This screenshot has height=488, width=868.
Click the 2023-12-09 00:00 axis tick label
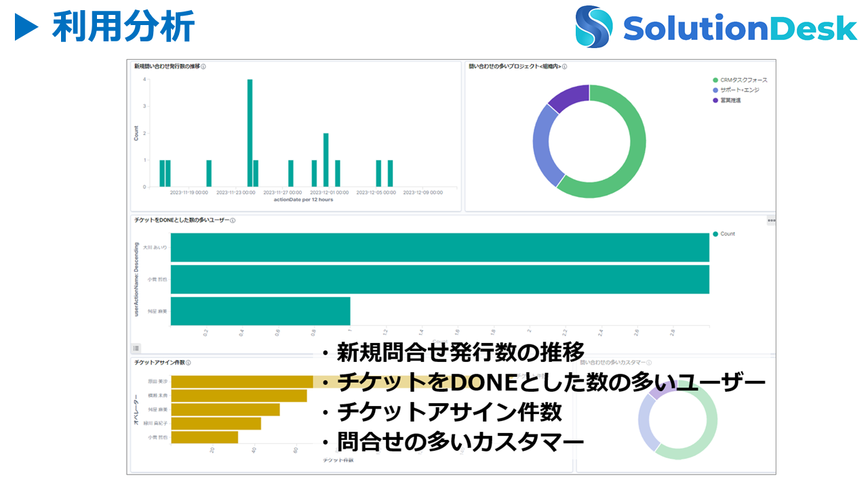(x=423, y=192)
